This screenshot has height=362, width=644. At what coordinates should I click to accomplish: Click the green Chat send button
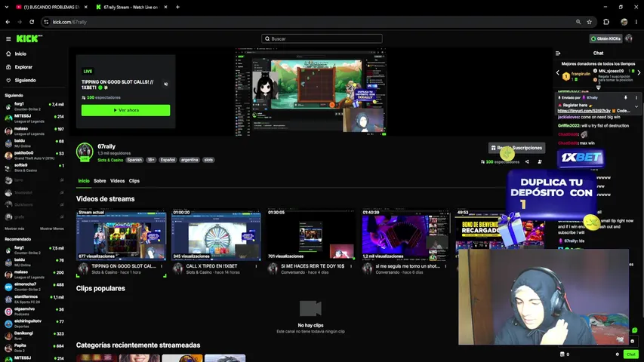pyautogui.click(x=631, y=354)
